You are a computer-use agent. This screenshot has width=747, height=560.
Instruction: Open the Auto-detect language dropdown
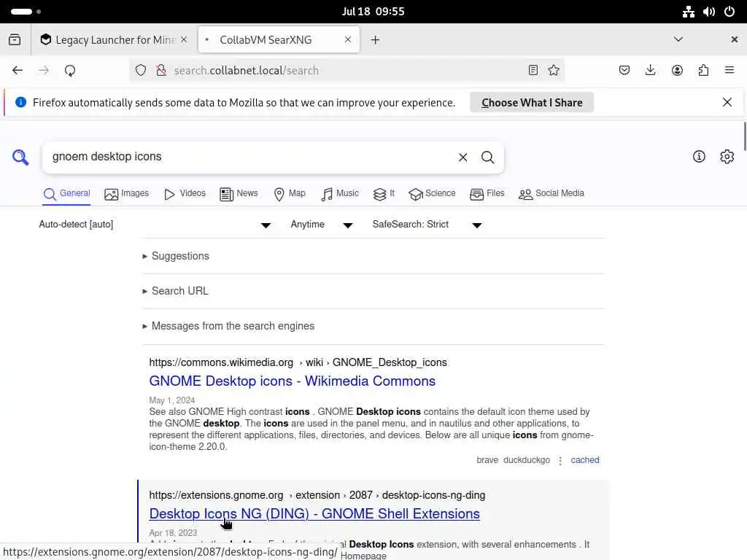(x=155, y=225)
